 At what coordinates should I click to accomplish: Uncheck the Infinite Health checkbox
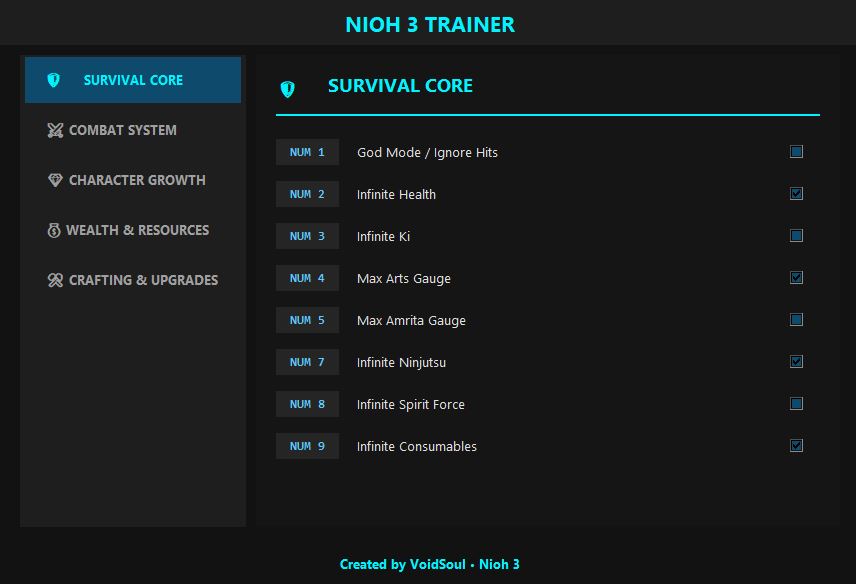(x=796, y=194)
